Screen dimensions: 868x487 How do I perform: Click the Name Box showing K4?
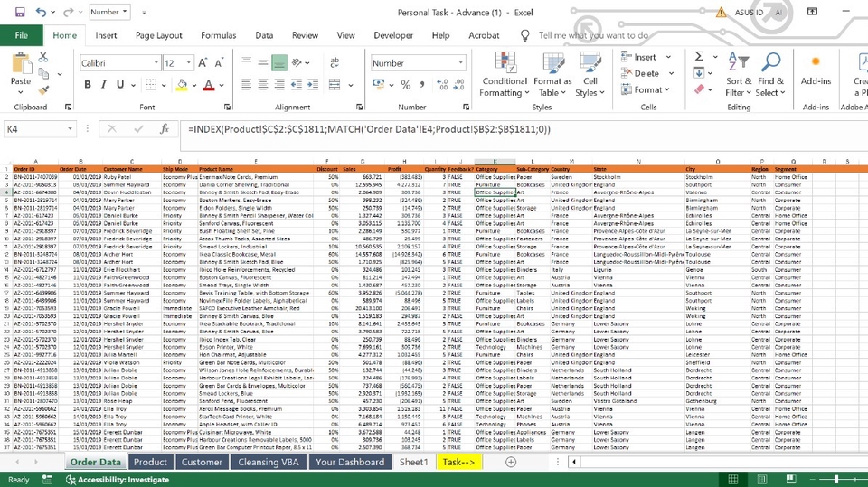point(40,129)
